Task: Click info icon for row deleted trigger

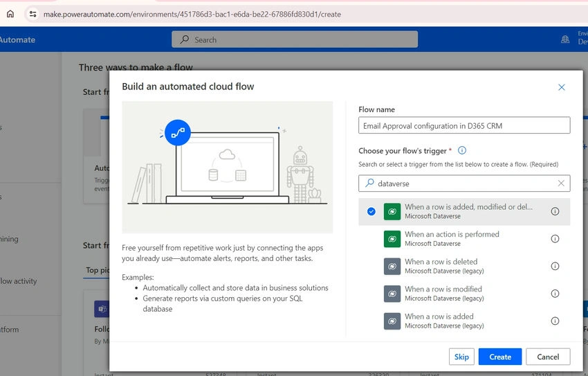Action: point(555,266)
